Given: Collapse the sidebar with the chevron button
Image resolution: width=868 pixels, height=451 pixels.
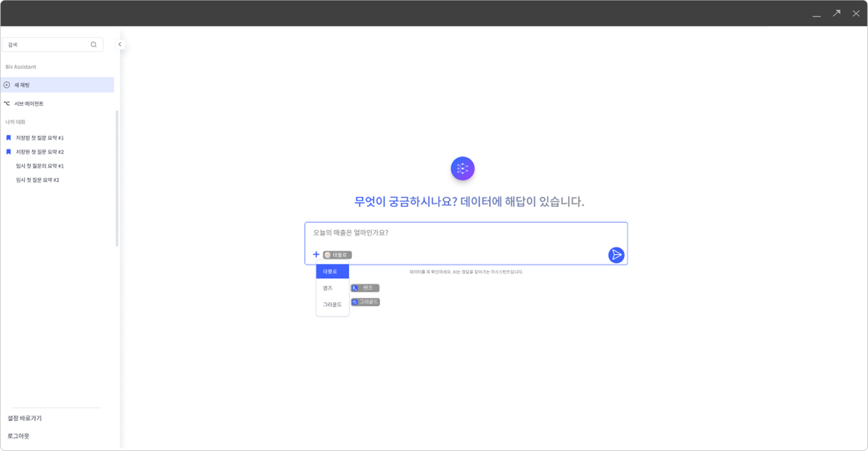Looking at the screenshot, I should pos(119,45).
